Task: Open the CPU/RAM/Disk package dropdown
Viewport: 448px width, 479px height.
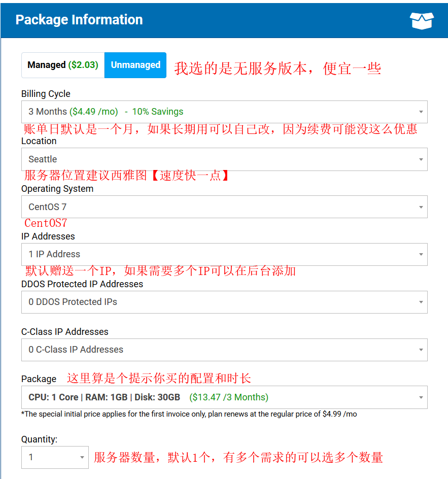Action: point(223,398)
